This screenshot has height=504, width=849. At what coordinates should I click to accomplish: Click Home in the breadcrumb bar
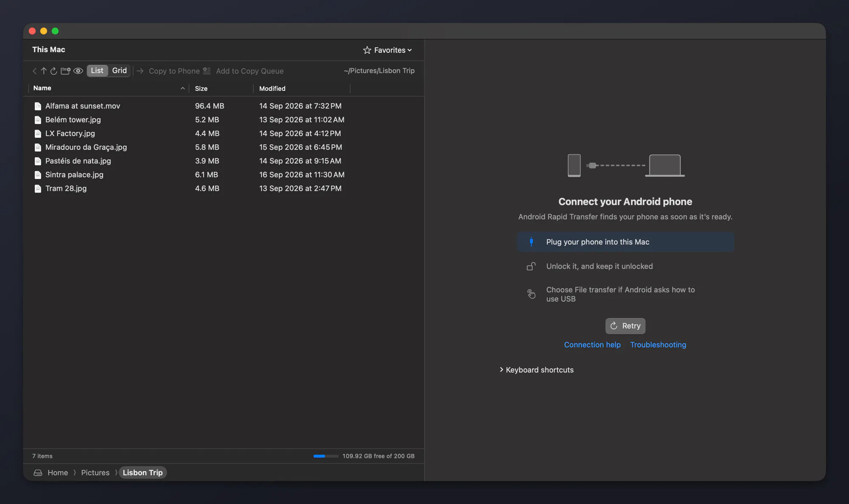point(58,473)
